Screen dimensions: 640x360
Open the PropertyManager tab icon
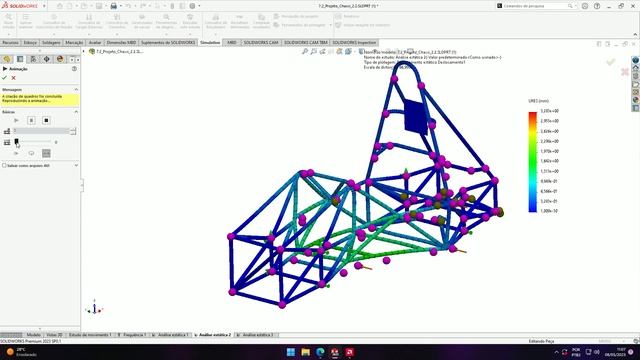point(20,59)
